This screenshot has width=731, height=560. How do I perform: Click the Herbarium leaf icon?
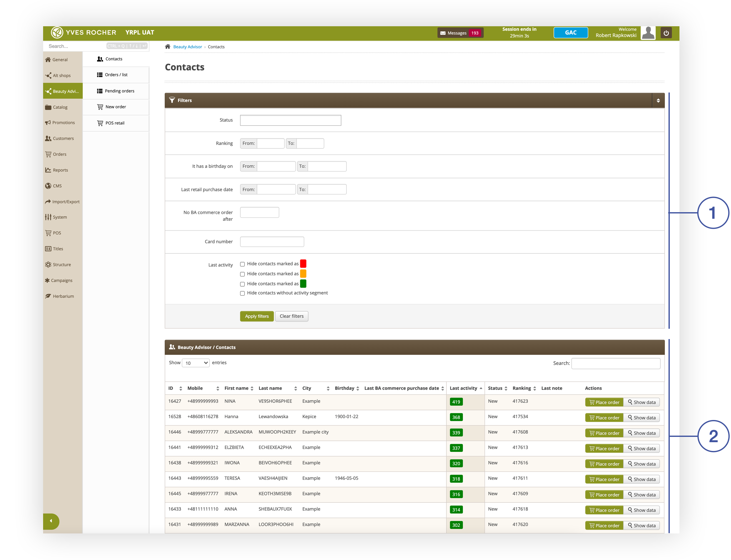[x=48, y=296]
